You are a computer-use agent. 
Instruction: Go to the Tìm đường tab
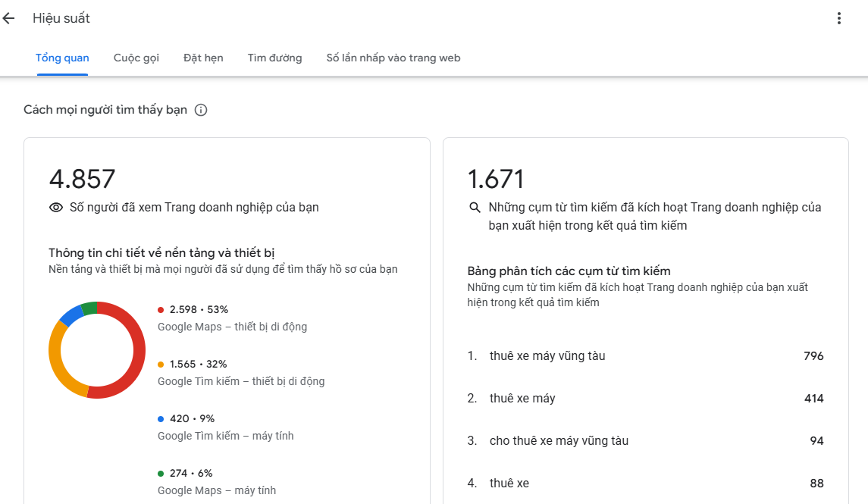(274, 58)
